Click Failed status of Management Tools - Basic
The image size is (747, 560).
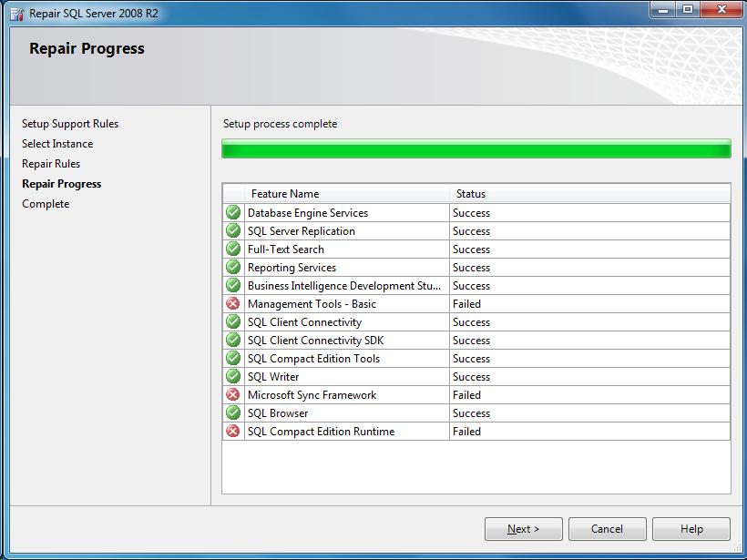pos(466,304)
